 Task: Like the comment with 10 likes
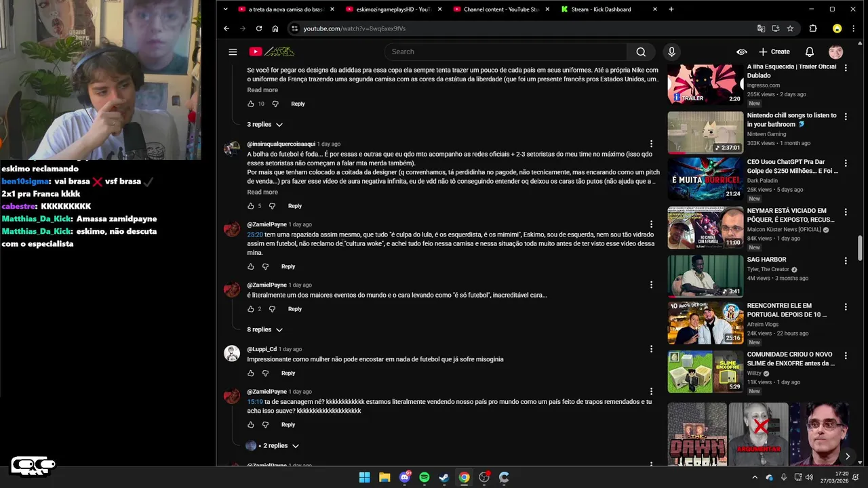pos(250,104)
